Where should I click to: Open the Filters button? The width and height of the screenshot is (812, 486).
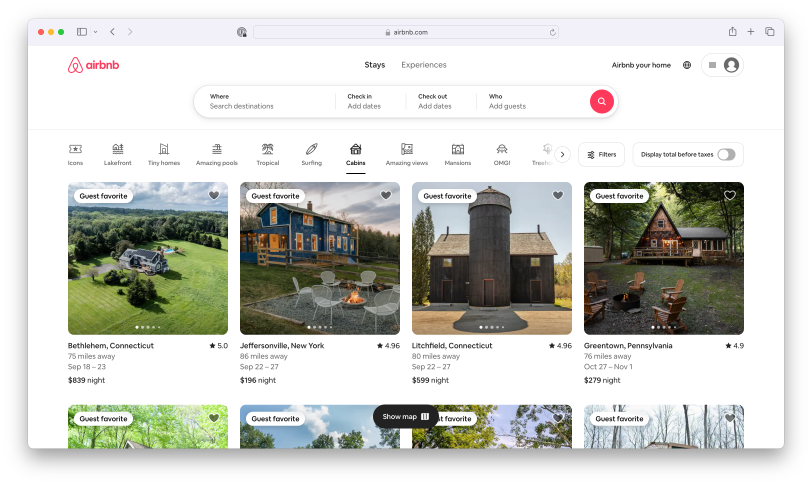(x=601, y=154)
